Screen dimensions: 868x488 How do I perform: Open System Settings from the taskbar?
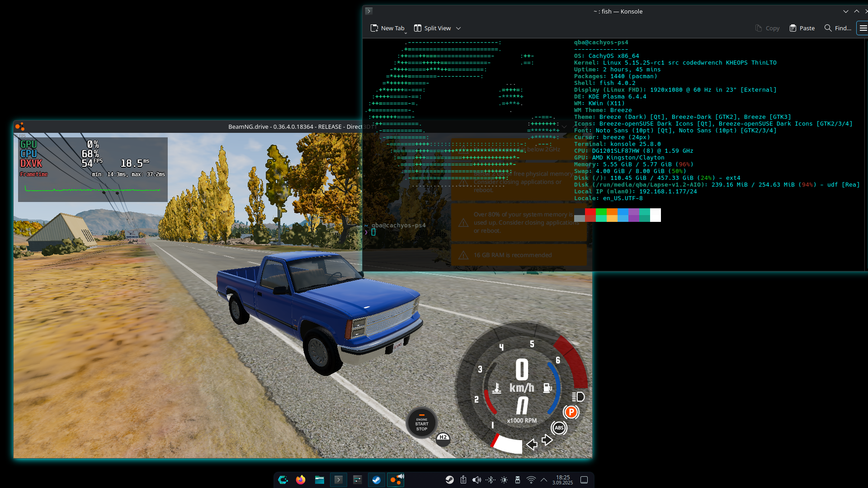click(357, 480)
